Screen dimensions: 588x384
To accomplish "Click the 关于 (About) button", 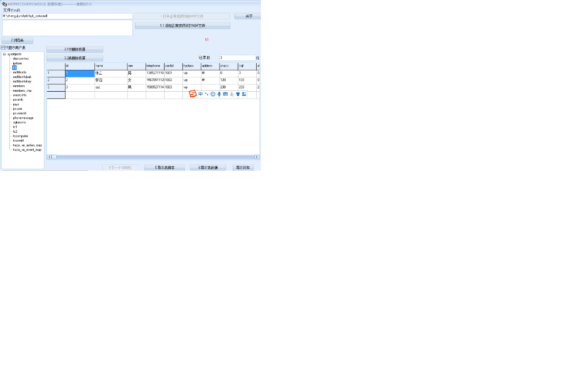I will pyautogui.click(x=248, y=16).
